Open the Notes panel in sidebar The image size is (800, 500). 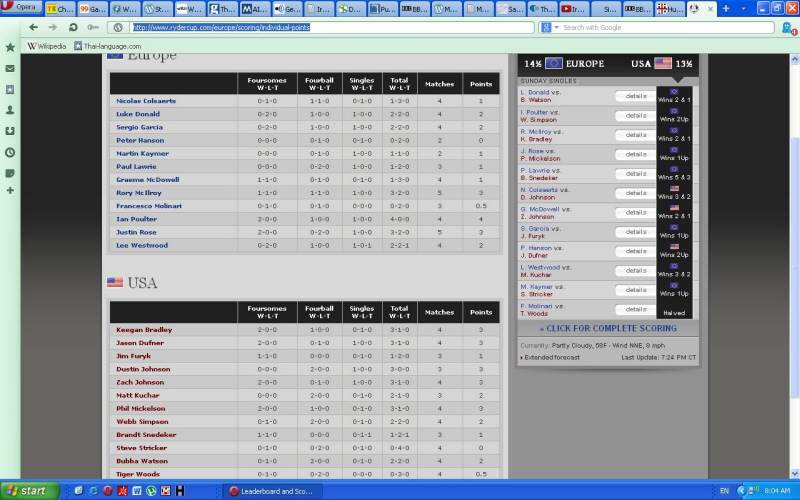click(10, 173)
